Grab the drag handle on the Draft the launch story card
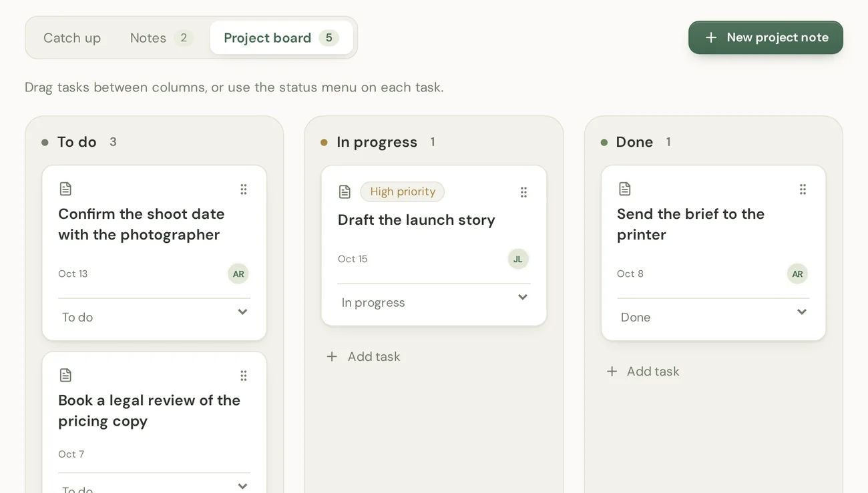868x493 pixels. pos(523,192)
